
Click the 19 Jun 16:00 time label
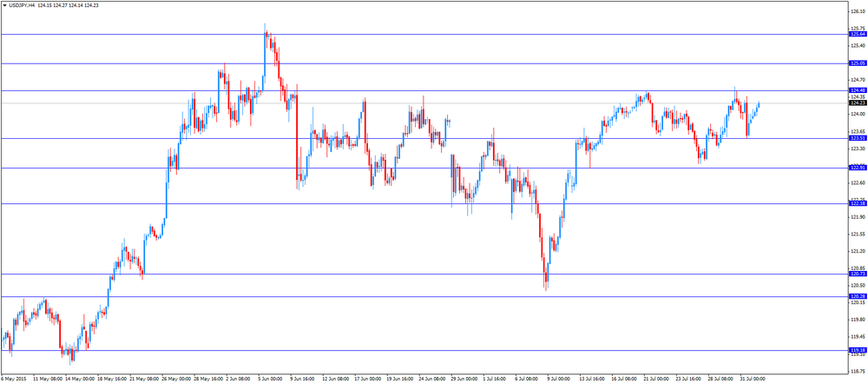tap(400, 379)
